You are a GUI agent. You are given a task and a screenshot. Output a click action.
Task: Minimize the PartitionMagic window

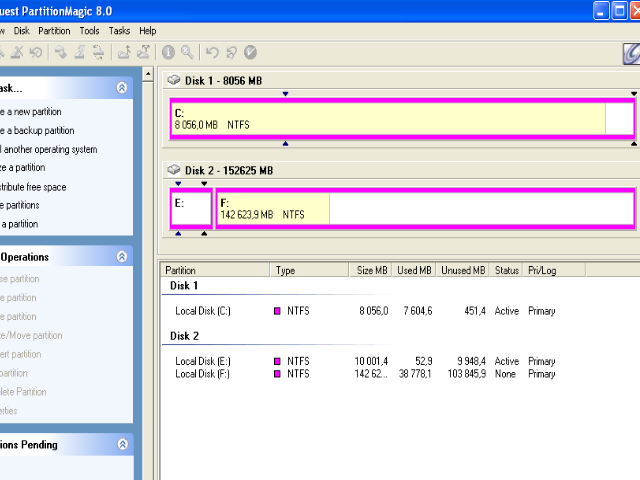click(x=601, y=11)
